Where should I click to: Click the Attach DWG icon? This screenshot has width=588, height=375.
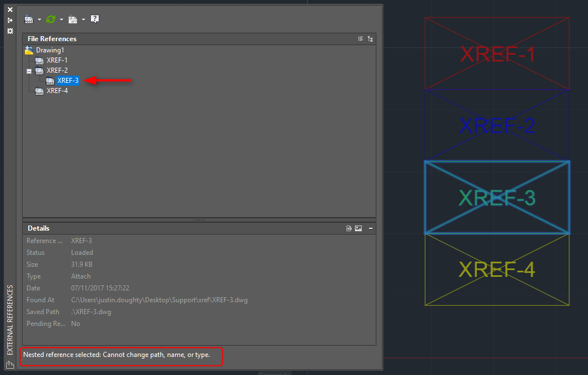(x=29, y=19)
